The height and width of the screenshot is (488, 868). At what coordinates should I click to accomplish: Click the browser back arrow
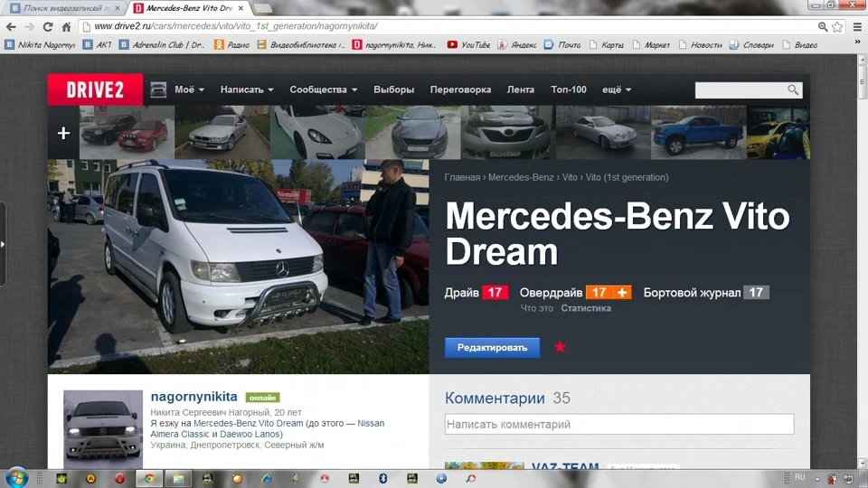point(11,26)
